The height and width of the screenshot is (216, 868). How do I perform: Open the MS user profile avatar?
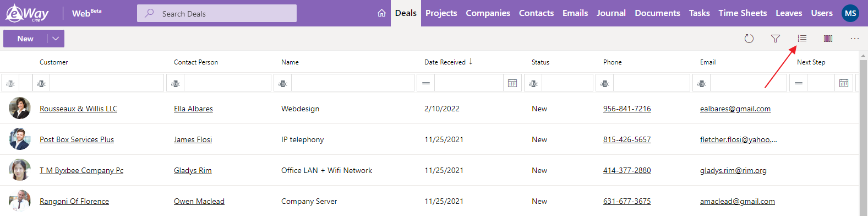click(x=850, y=13)
